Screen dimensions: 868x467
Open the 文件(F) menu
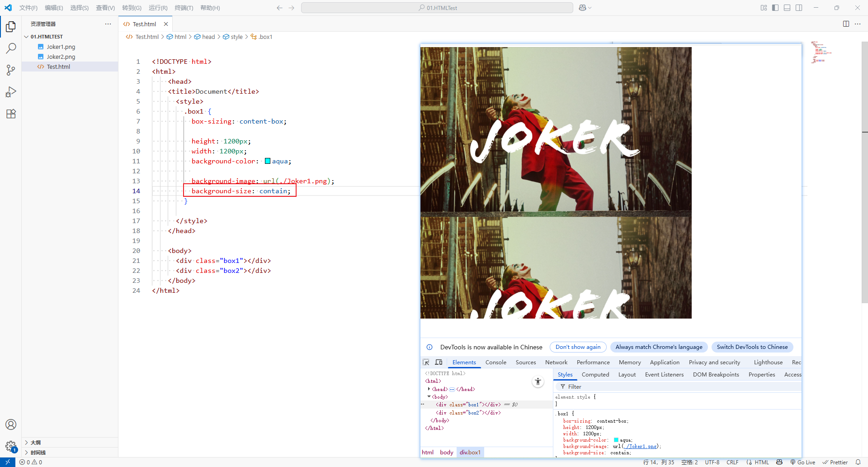tap(28, 8)
